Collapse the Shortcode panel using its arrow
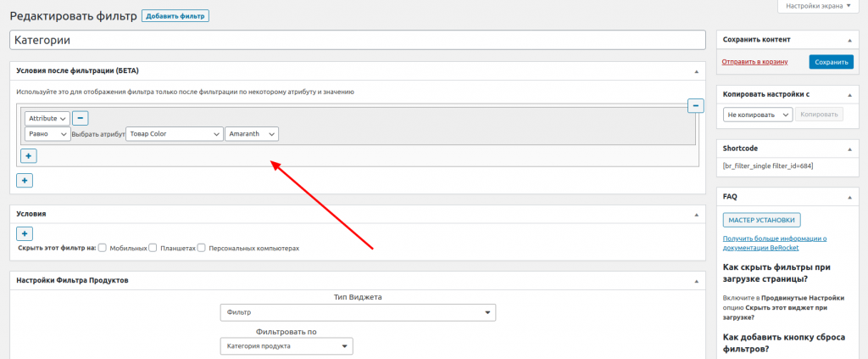 [x=849, y=147]
